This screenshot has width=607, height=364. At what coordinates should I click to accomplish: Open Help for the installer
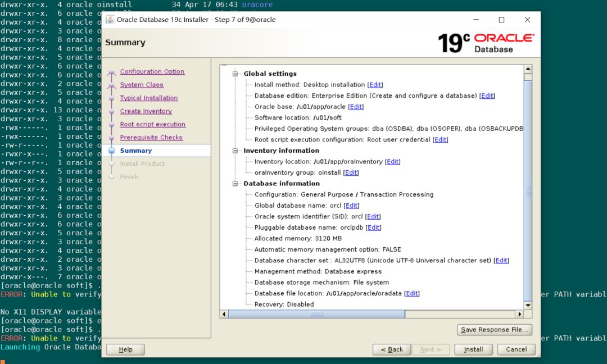[x=125, y=349]
